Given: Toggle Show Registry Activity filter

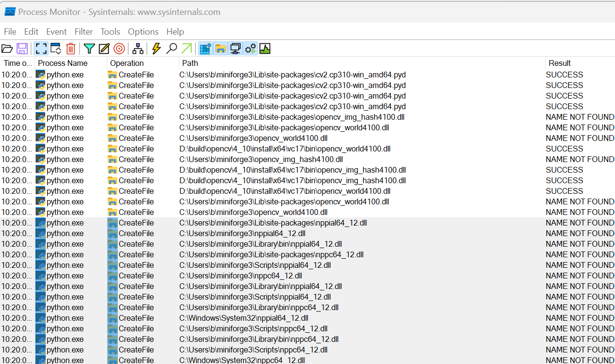Looking at the screenshot, I should click(x=205, y=49).
